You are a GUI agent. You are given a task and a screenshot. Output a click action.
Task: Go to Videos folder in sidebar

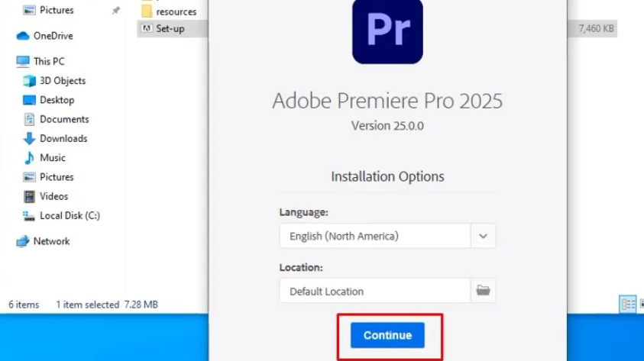coord(53,196)
